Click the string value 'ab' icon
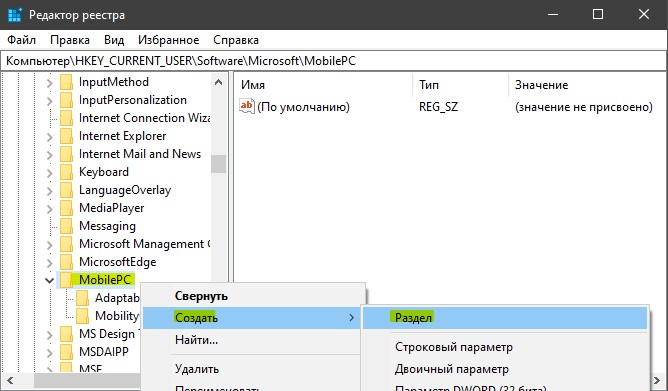The image size is (668, 391). point(247,106)
